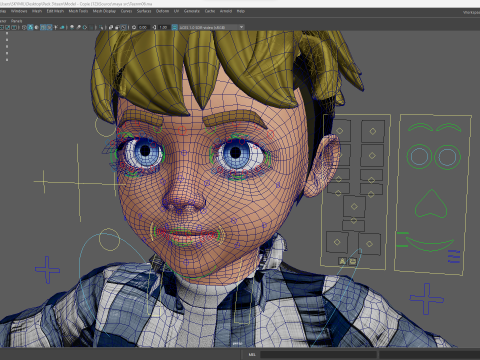Open the Mesh menu
Image resolution: width=480 pixels, height=360 pixels.
tap(37, 11)
